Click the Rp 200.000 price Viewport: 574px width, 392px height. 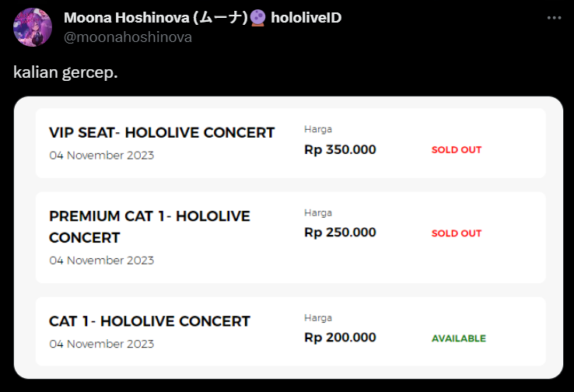tap(340, 337)
